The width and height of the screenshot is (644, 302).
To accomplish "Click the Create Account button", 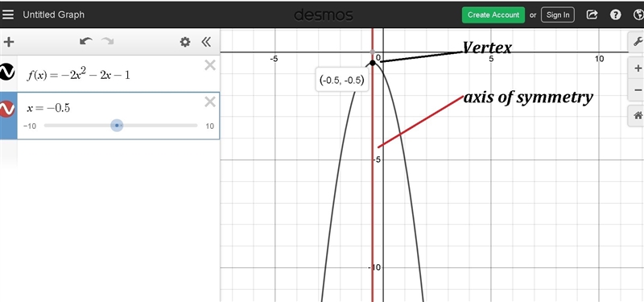I will [x=493, y=14].
